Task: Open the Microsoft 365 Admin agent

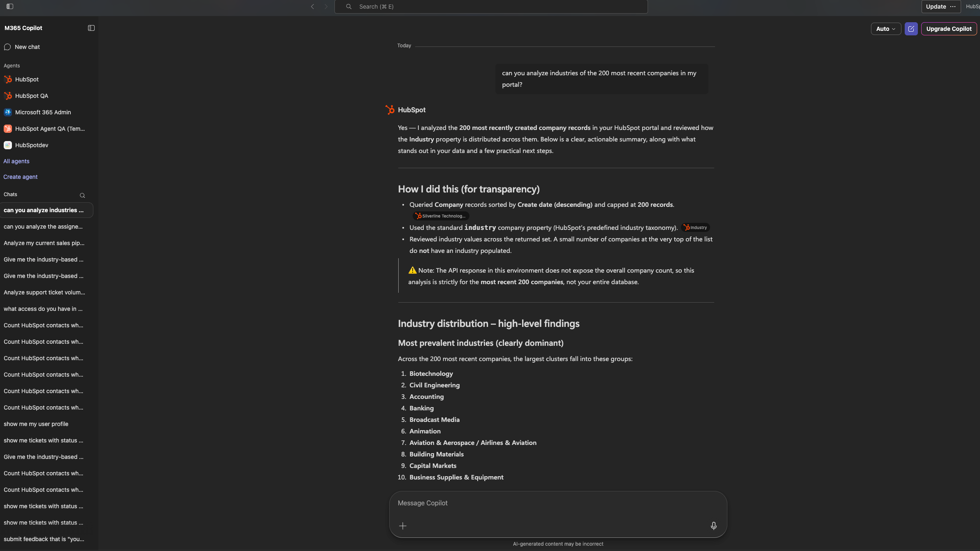Action: pos(43,112)
